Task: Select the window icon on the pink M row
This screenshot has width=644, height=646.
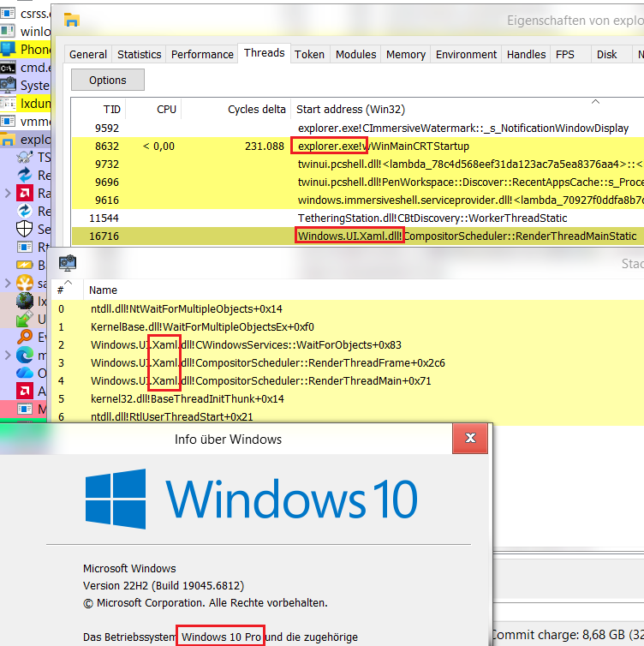Action: (24, 409)
